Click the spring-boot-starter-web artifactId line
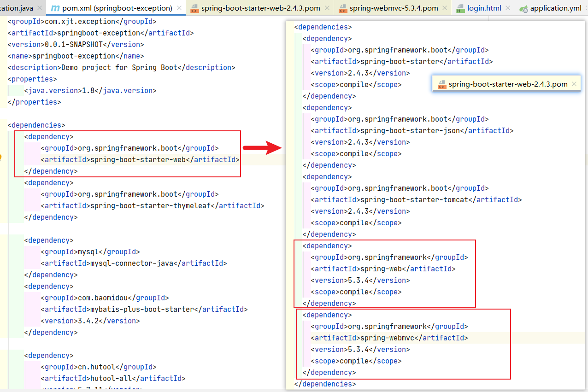This screenshot has width=588, height=392. click(x=140, y=160)
